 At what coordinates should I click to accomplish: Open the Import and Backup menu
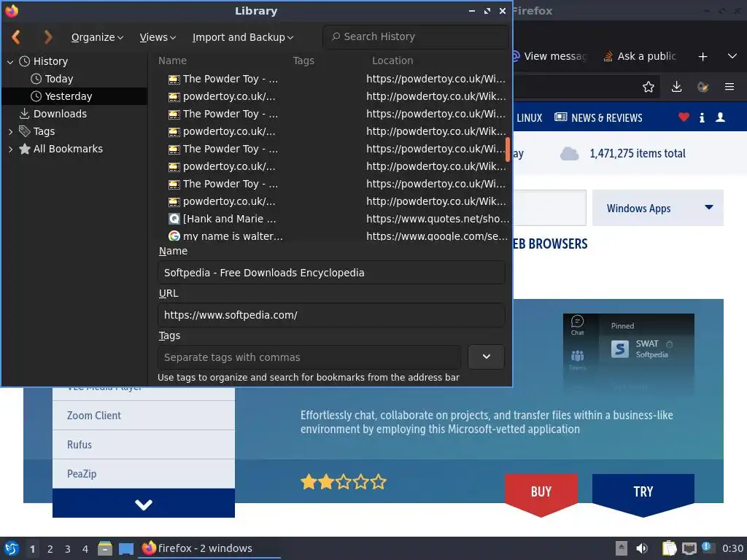click(x=243, y=37)
